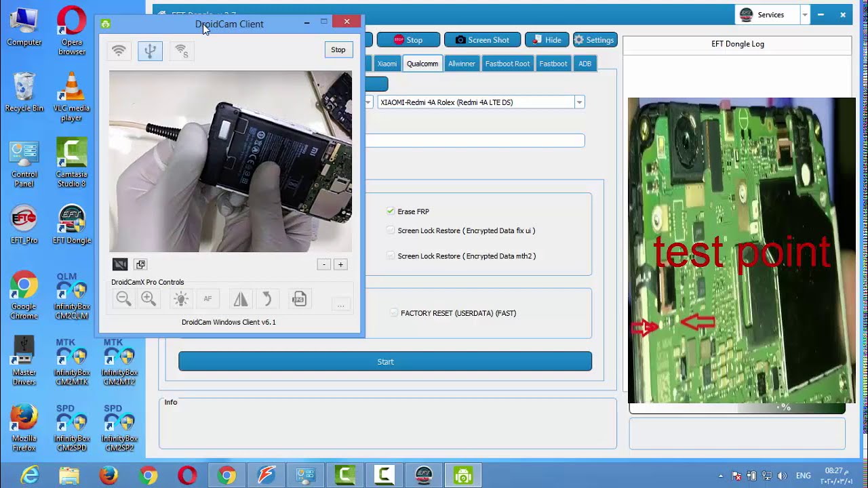Switch to the Xiaomi tab
Image resolution: width=868 pixels, height=488 pixels.
(x=387, y=64)
